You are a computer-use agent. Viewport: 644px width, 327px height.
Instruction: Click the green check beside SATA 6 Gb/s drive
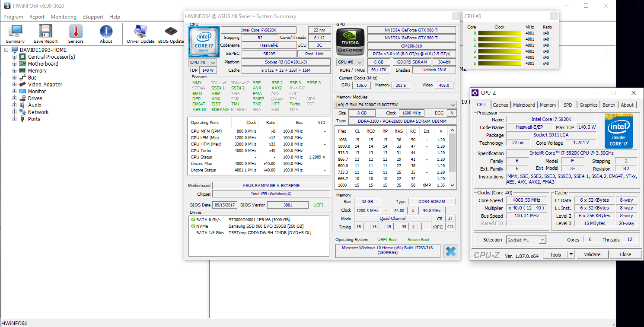click(193, 219)
